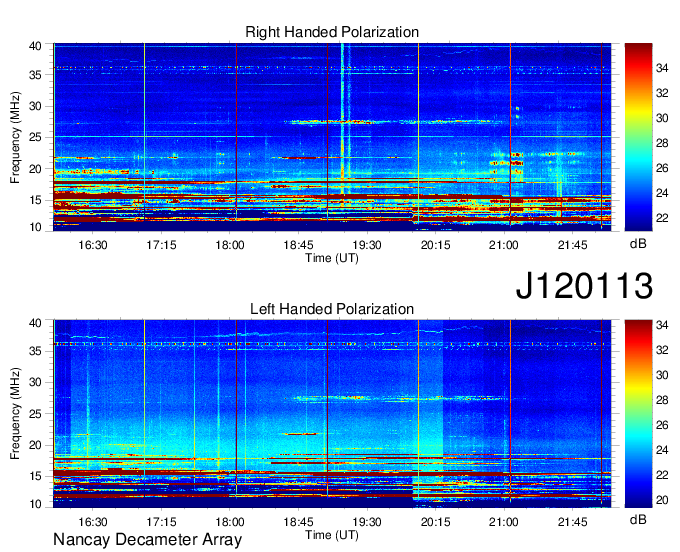The image size is (680, 552).
Task: Click 15 MHz tick on right-handed plot
Action: point(35,200)
